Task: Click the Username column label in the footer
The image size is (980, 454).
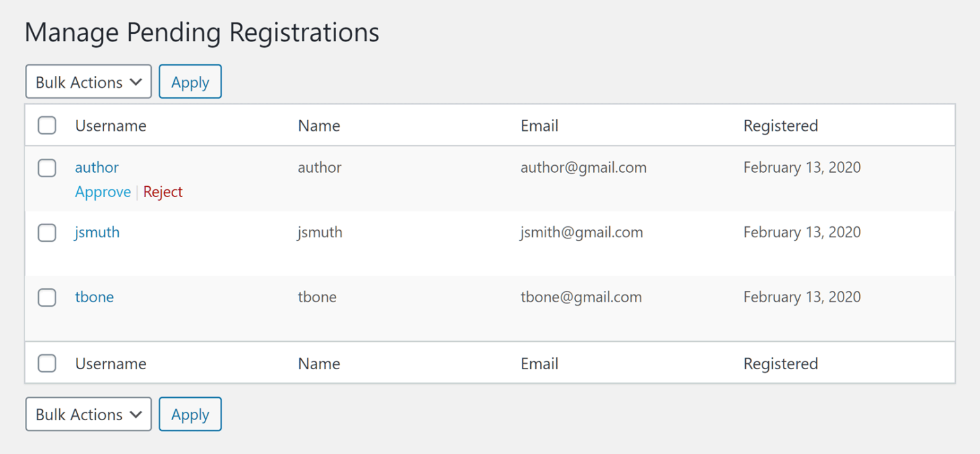Action: tap(110, 363)
